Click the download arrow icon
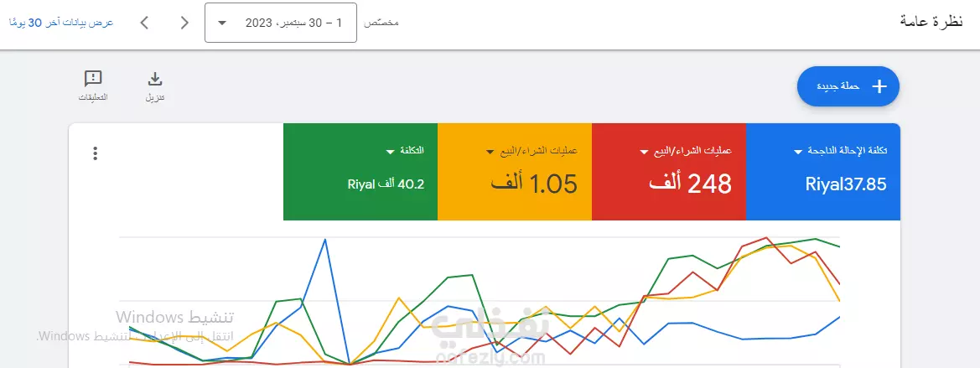 (x=154, y=79)
